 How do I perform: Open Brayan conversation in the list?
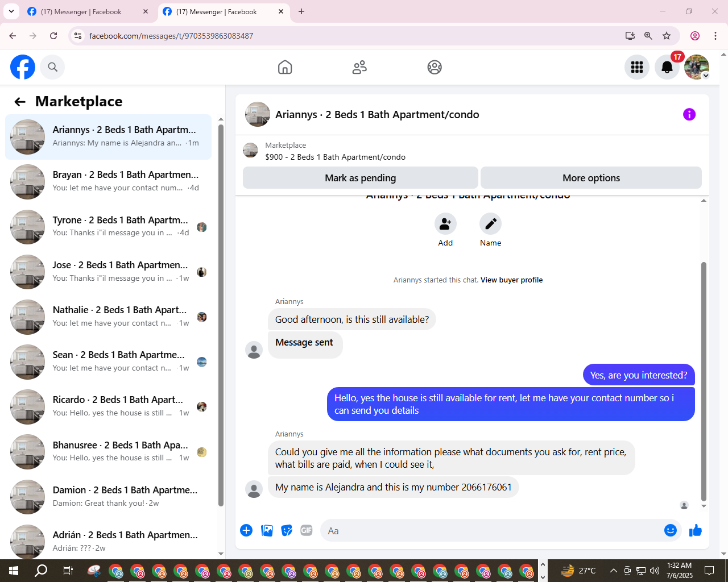pos(108,182)
